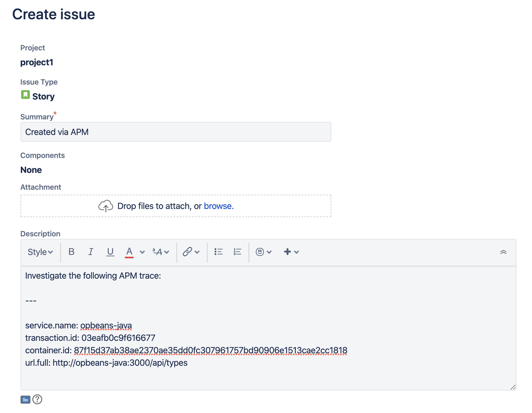Insert a bulleted list in the description

[x=219, y=252]
